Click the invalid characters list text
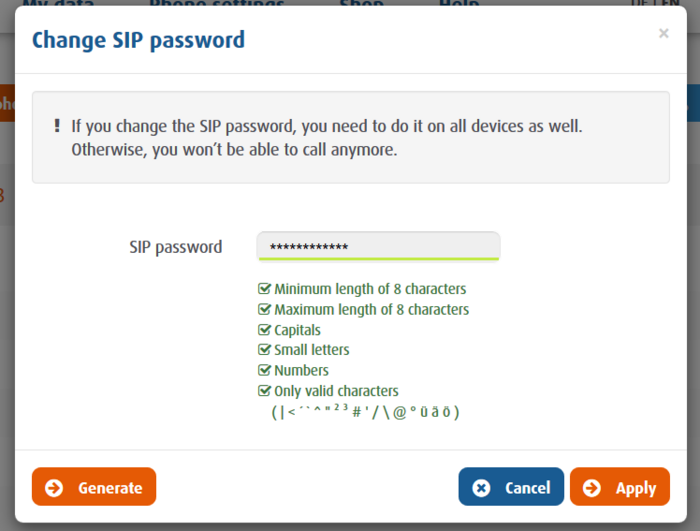This screenshot has height=531, width=700. [x=365, y=412]
